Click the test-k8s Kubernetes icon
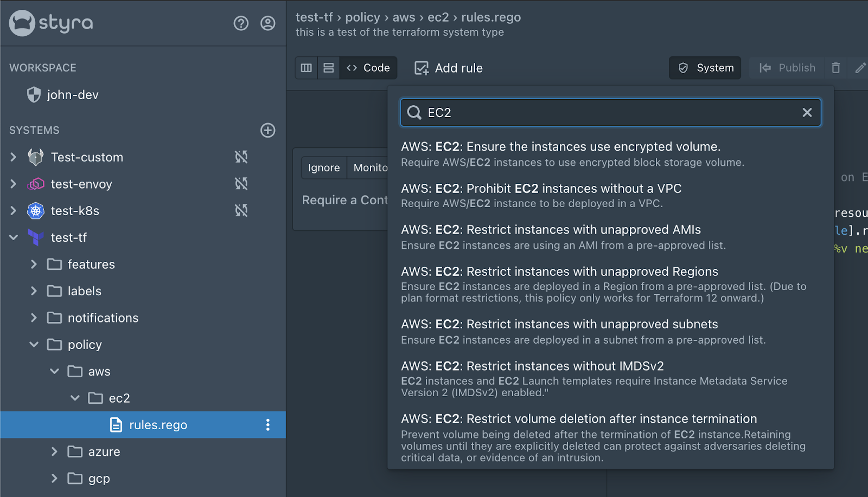Screen dimensions: 868x497 pyautogui.click(x=36, y=210)
